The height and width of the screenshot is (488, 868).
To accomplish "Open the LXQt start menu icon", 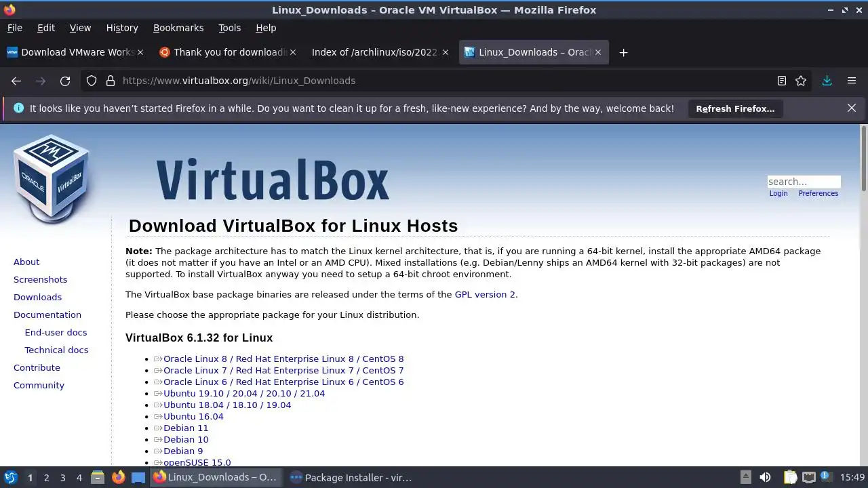I will point(10,477).
